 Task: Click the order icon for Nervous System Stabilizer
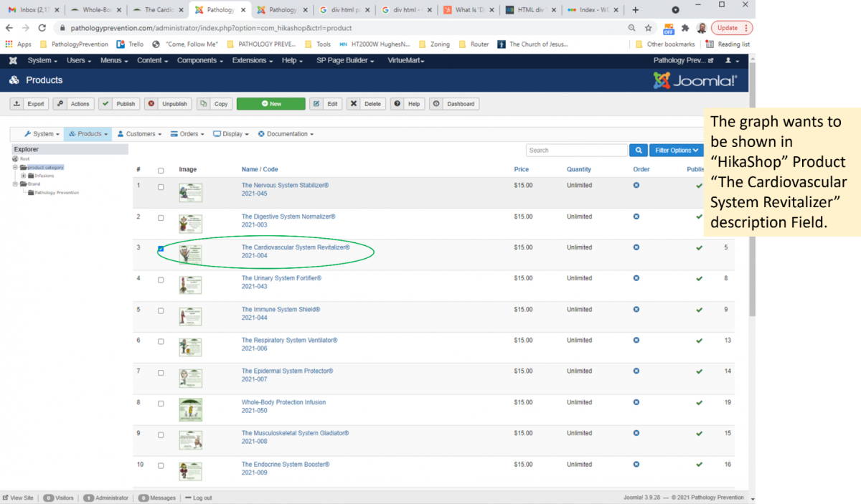(636, 186)
